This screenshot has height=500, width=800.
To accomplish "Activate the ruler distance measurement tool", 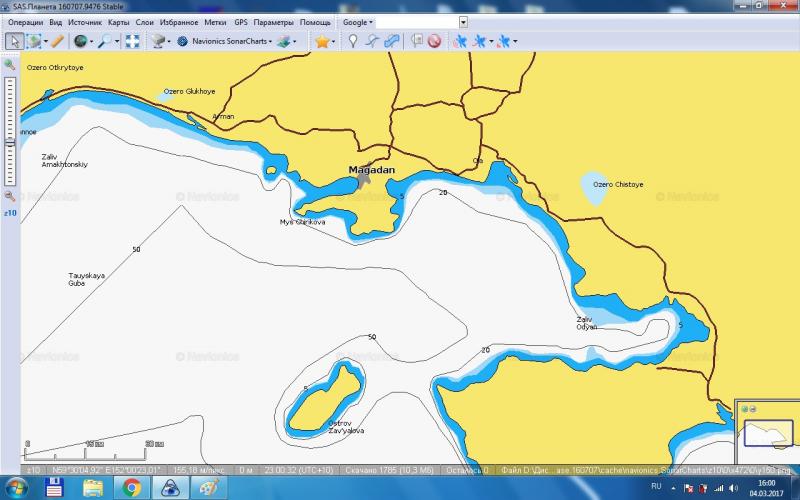I will (x=58, y=41).
